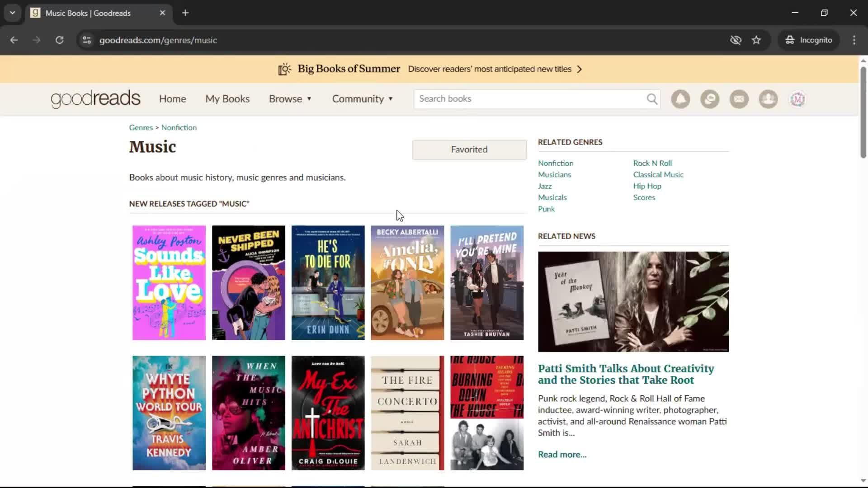Open the Chrome three-dot menu
The height and width of the screenshot is (488, 868).
(854, 40)
